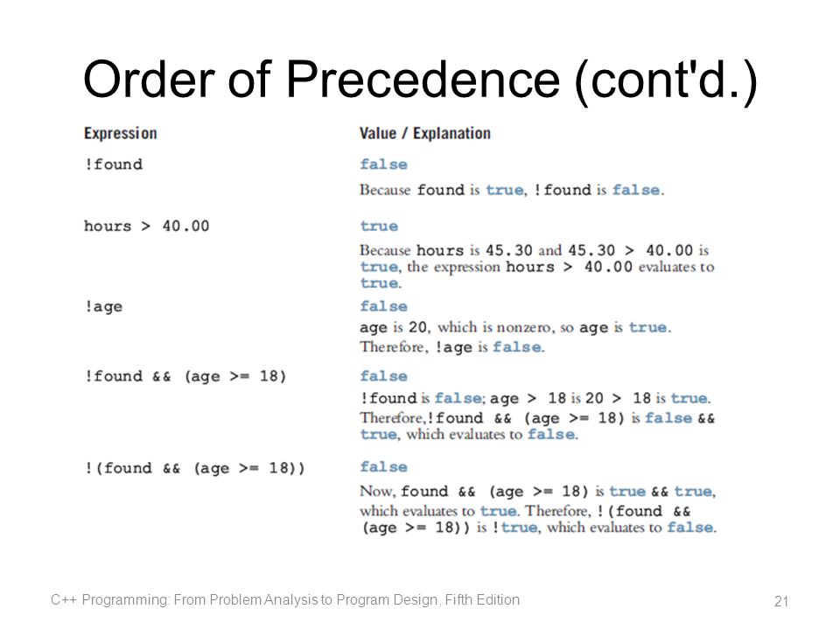The height and width of the screenshot is (630, 840).
Task: Click the false value beside !found
Action: (383, 164)
